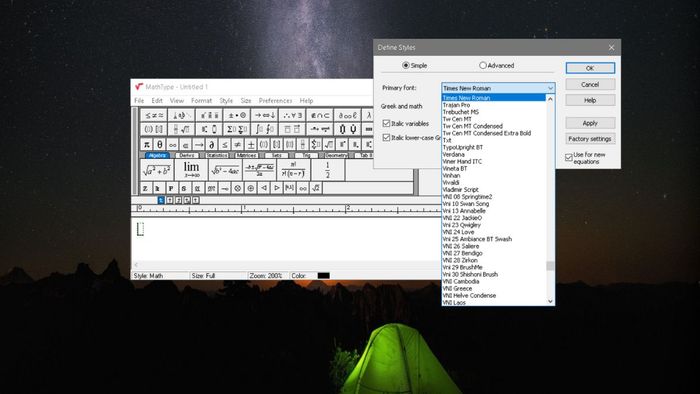Insert the circled times ⊗ symbol
This screenshot has width=700, height=394.
[238, 188]
